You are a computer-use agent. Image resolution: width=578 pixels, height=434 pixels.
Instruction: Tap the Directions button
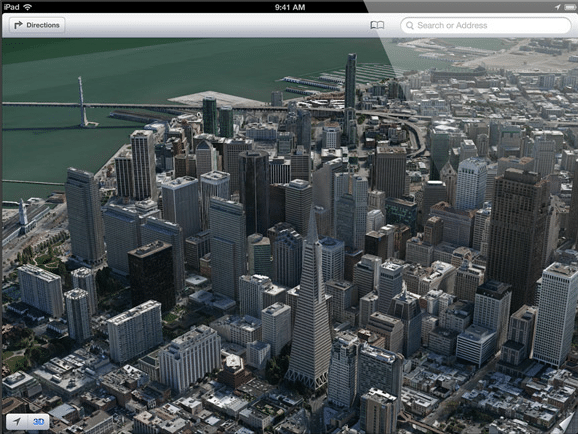(x=37, y=25)
